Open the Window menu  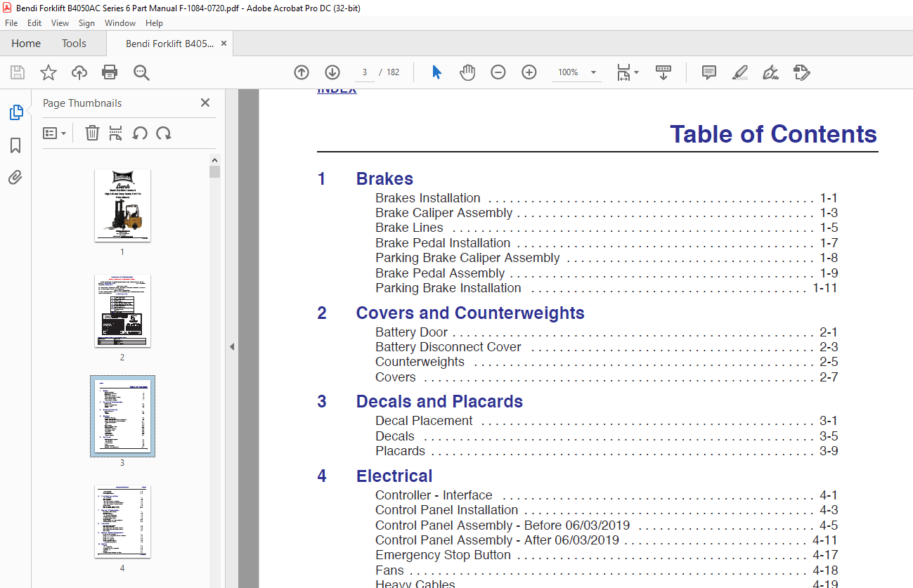tap(120, 23)
